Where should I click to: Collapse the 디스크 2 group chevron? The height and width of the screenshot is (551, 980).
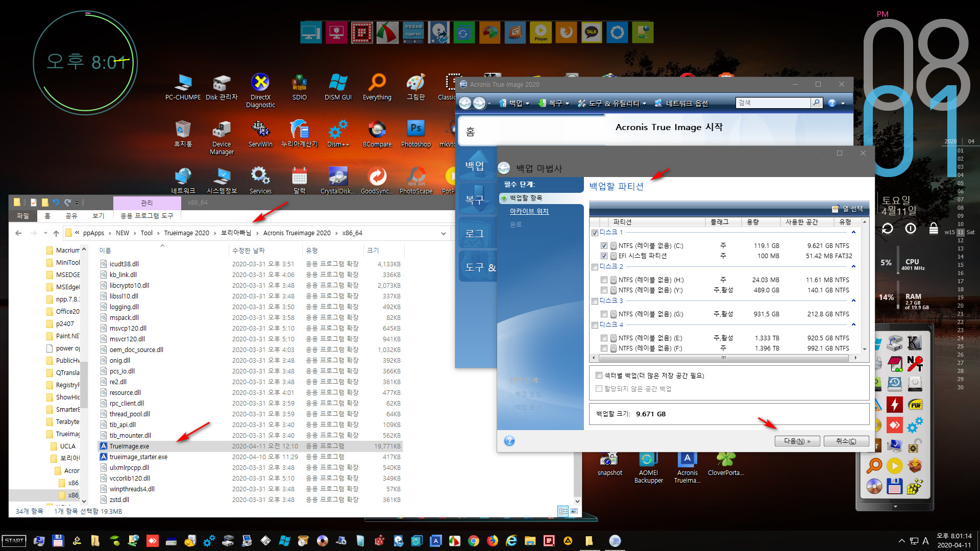click(x=853, y=266)
